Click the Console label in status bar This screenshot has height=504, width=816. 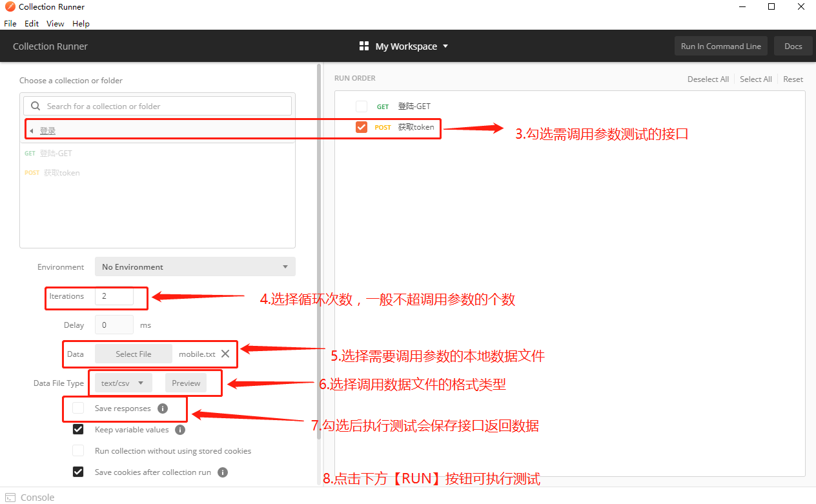click(x=37, y=498)
